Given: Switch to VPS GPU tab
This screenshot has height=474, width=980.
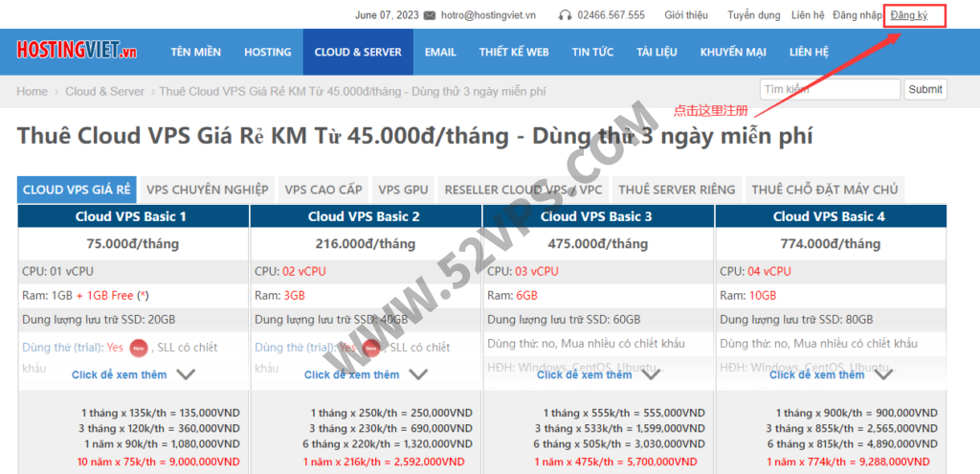Looking at the screenshot, I should pos(403,190).
